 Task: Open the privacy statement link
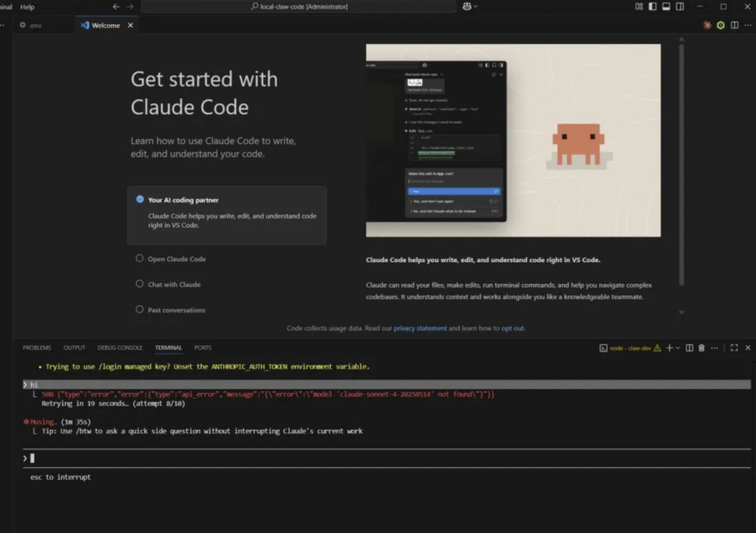[x=420, y=329]
